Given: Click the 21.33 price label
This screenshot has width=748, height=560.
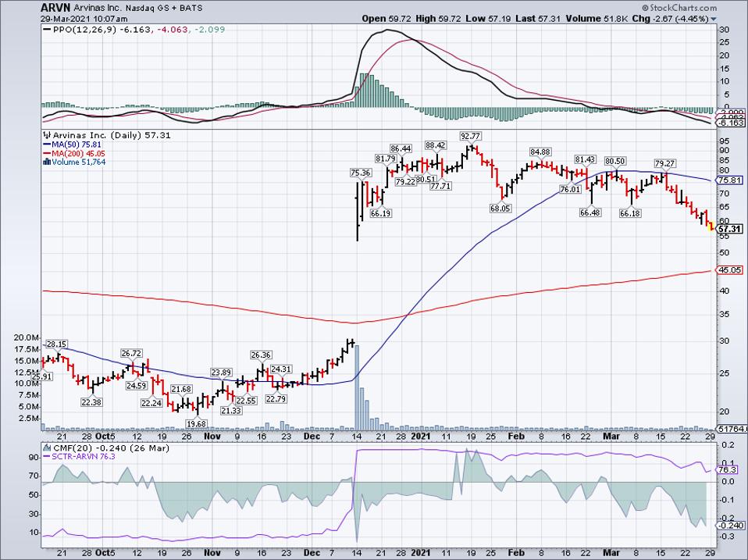Looking at the screenshot, I should tap(231, 410).
